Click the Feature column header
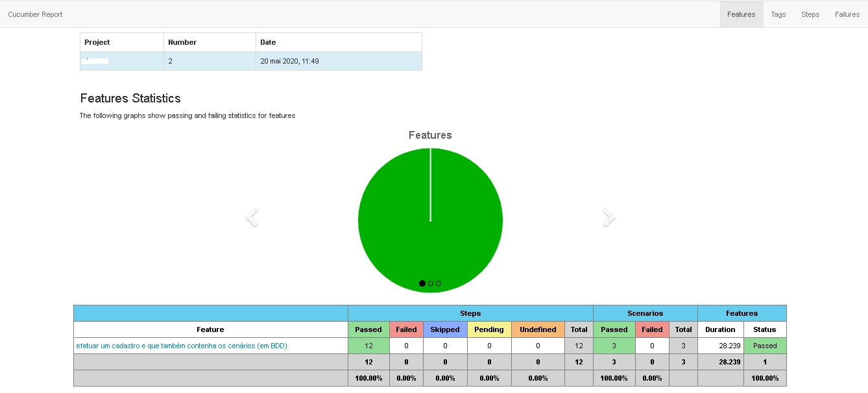This screenshot has height=393, width=868. click(210, 329)
